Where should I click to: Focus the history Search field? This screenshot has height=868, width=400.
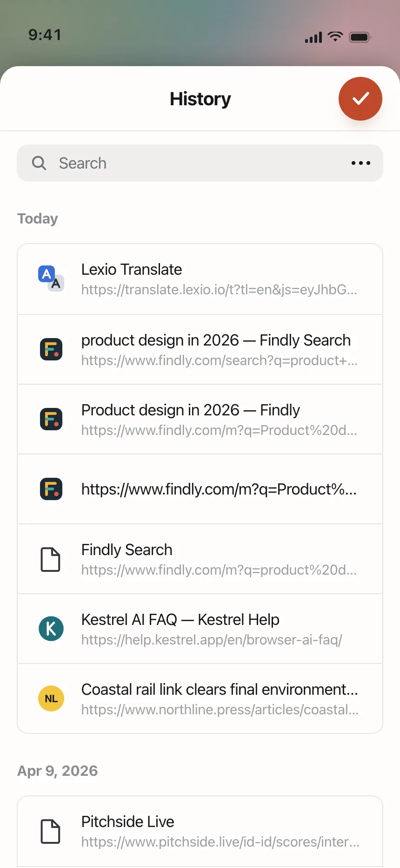point(200,163)
